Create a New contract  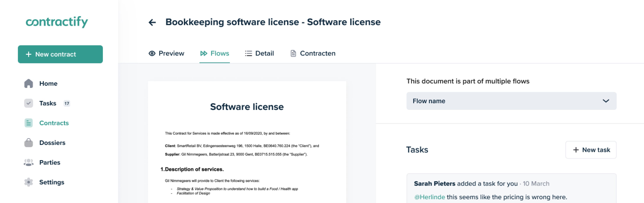coord(60,54)
